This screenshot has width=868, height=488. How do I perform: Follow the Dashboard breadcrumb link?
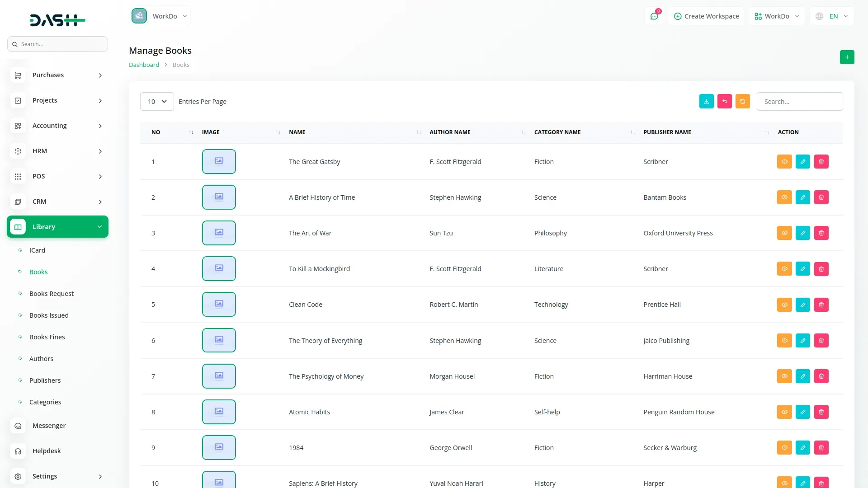[144, 65]
